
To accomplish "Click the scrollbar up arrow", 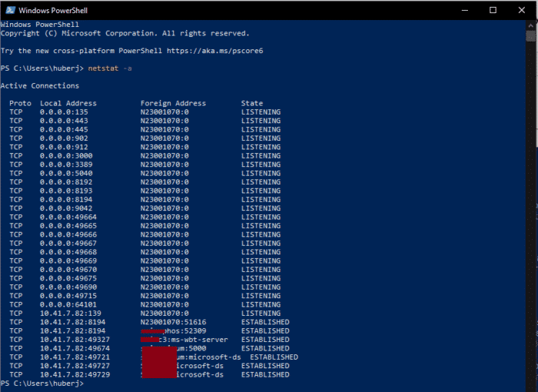I will click(531, 25).
